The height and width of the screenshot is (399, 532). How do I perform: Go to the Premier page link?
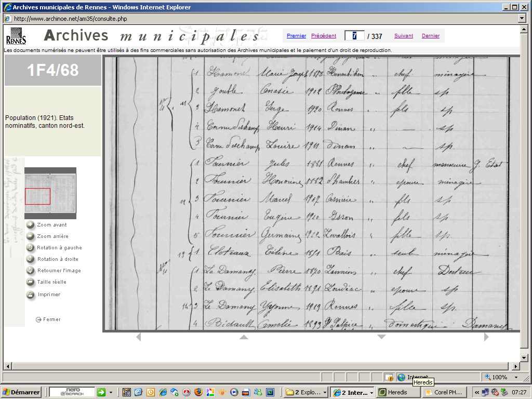pos(296,36)
